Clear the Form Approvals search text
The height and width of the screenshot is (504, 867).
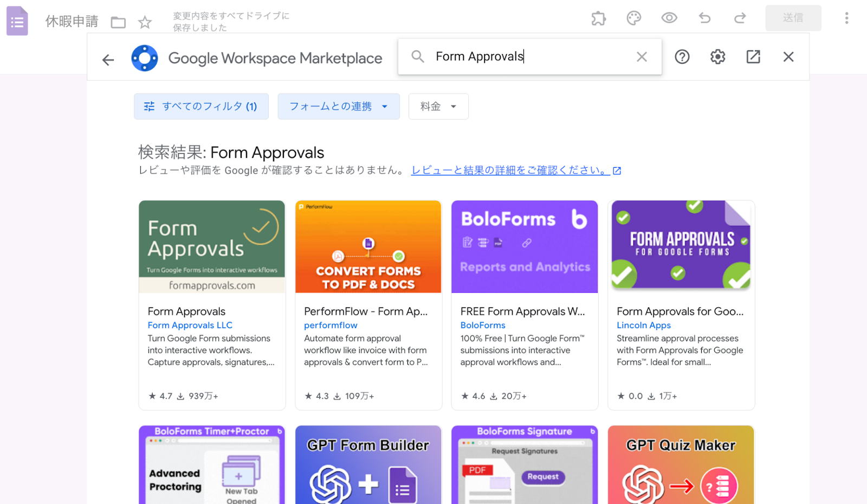pyautogui.click(x=642, y=57)
